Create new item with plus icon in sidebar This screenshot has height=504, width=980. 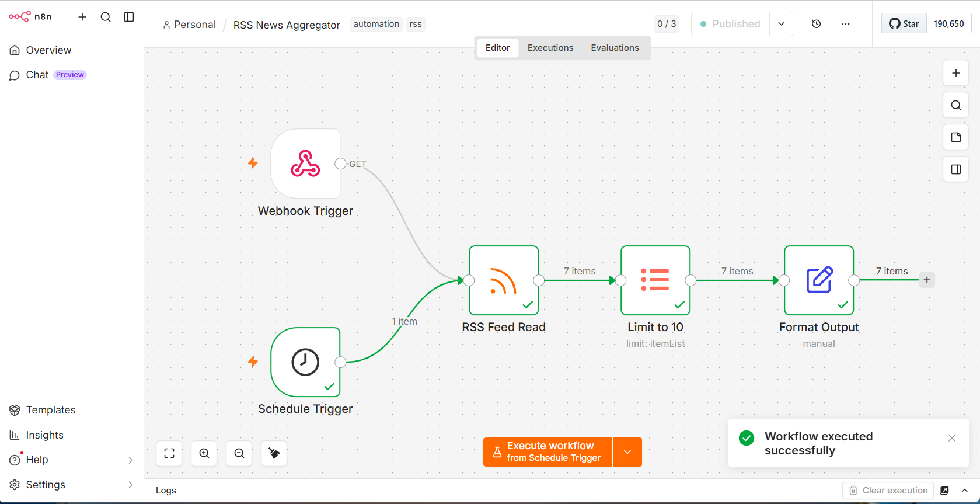pyautogui.click(x=82, y=17)
